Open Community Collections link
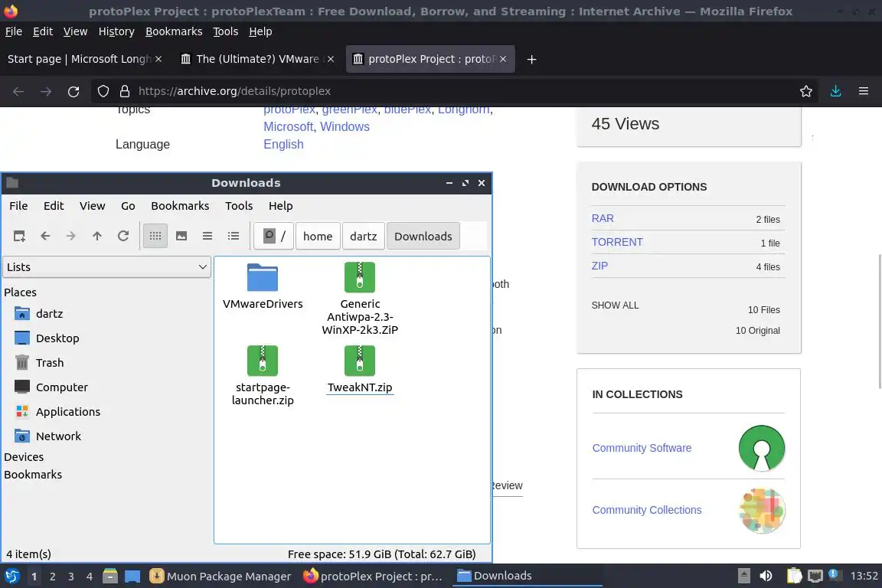Viewport: 882px width, 588px height. pos(647,510)
